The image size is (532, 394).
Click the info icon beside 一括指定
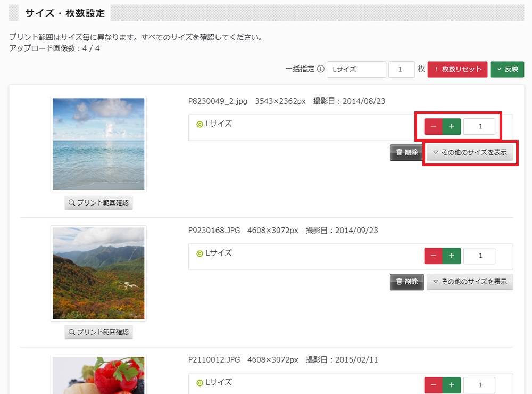(320, 69)
